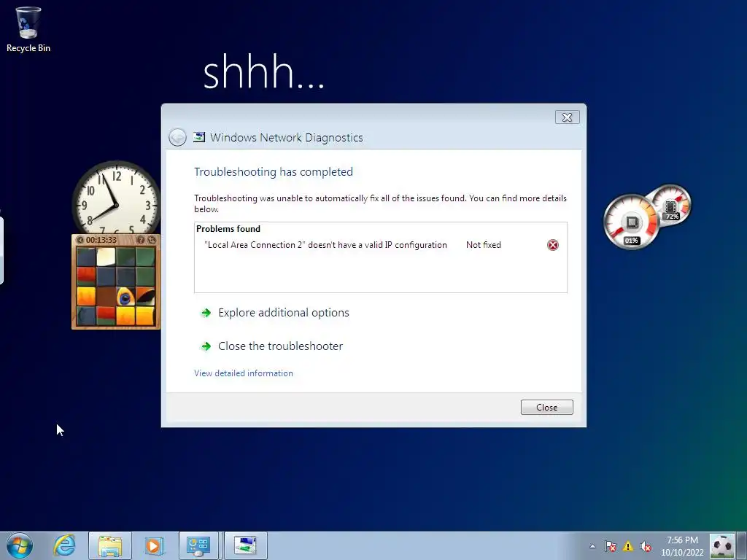Click Show desktop strip at taskbar end
747x560 pixels.
point(742,546)
